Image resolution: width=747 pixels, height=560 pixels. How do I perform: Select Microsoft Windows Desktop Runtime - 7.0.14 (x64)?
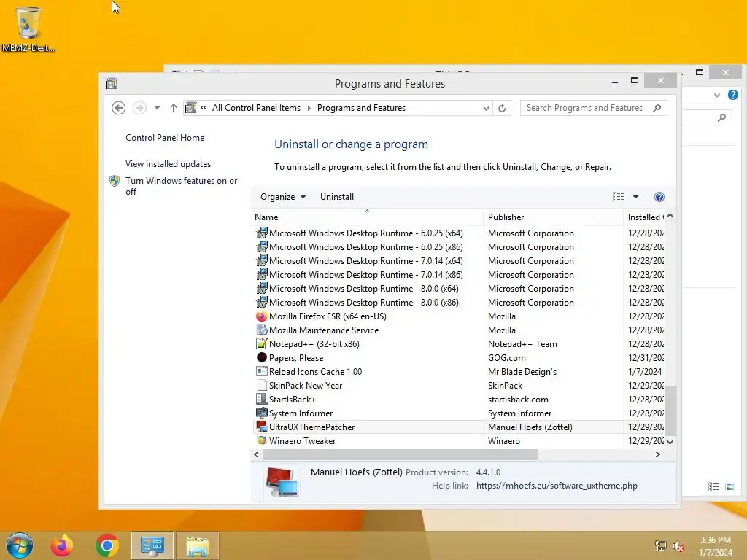pos(366,261)
